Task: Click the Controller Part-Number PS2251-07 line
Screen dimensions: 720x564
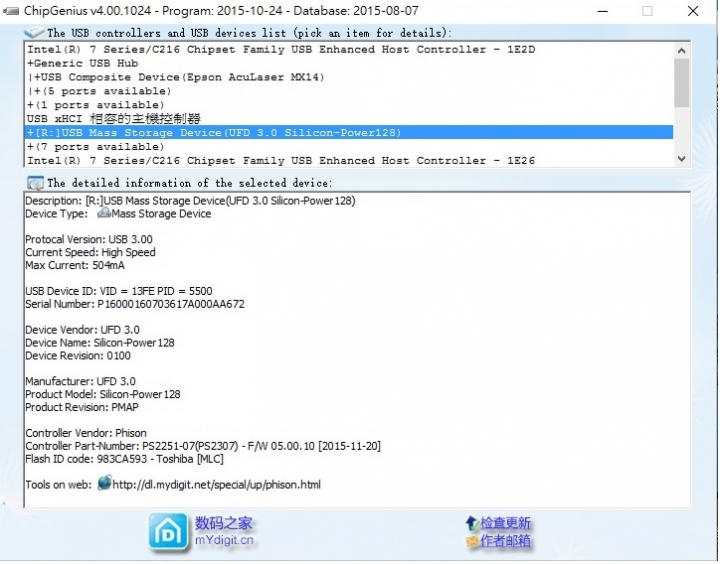Action: pyautogui.click(x=203, y=446)
